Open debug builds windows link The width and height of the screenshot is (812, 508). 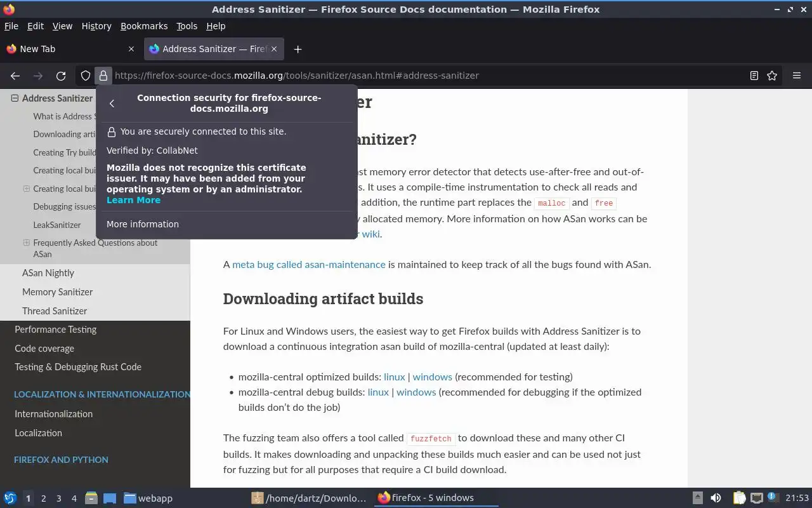tap(416, 392)
